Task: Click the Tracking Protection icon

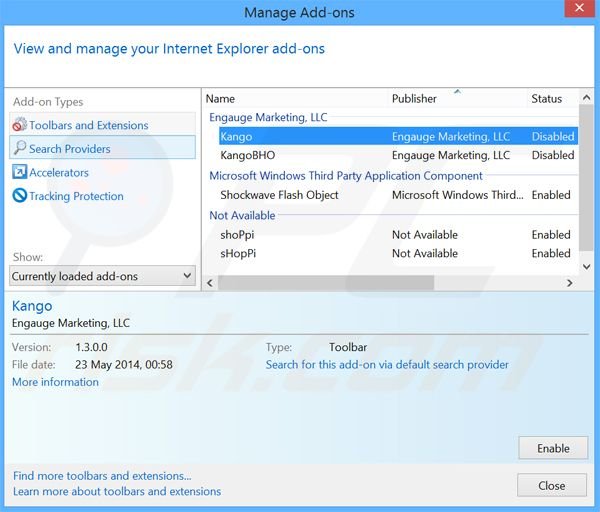Action: tap(19, 196)
